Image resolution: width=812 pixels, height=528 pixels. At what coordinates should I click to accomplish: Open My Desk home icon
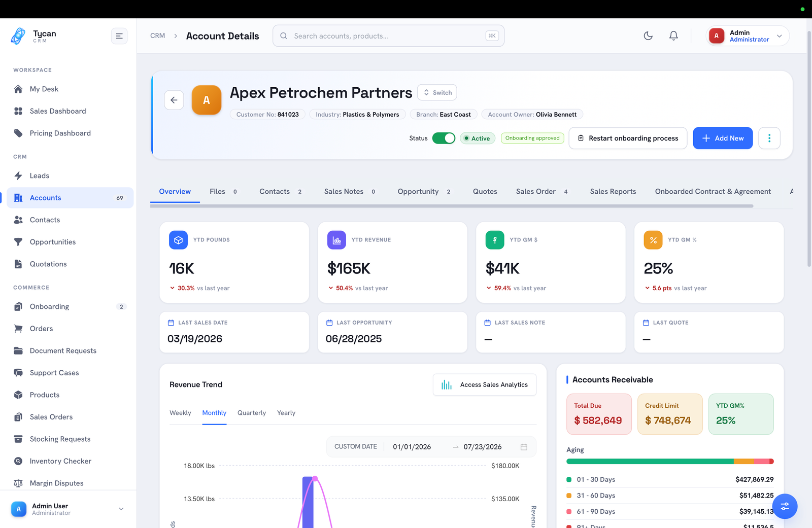pyautogui.click(x=18, y=89)
